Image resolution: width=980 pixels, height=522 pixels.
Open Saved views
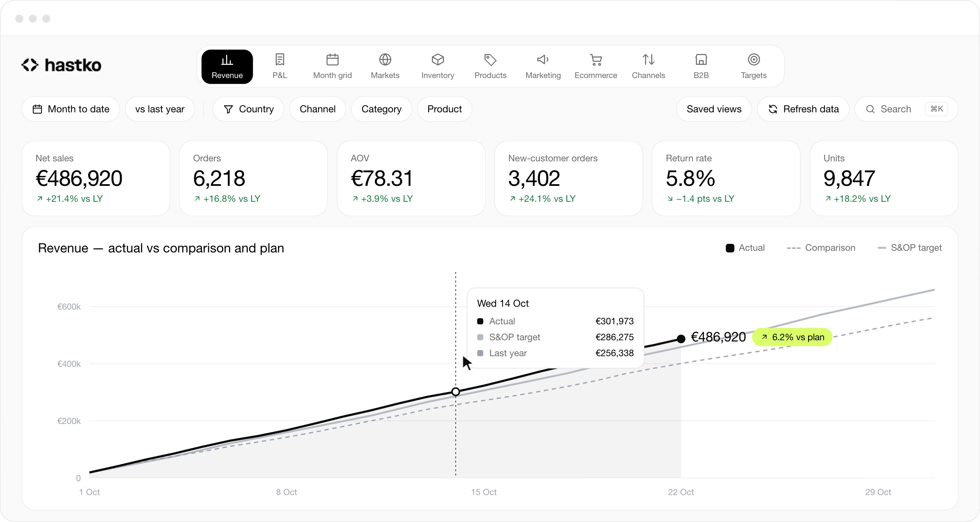coord(714,109)
